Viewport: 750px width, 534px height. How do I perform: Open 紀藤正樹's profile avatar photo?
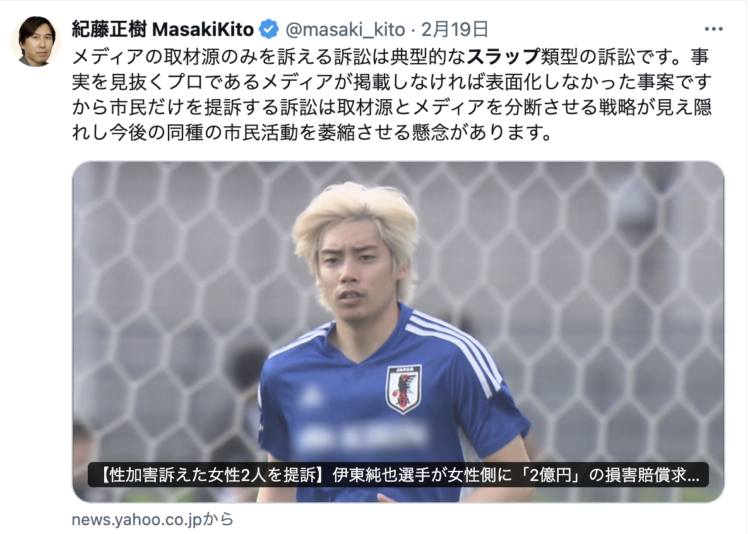36,41
